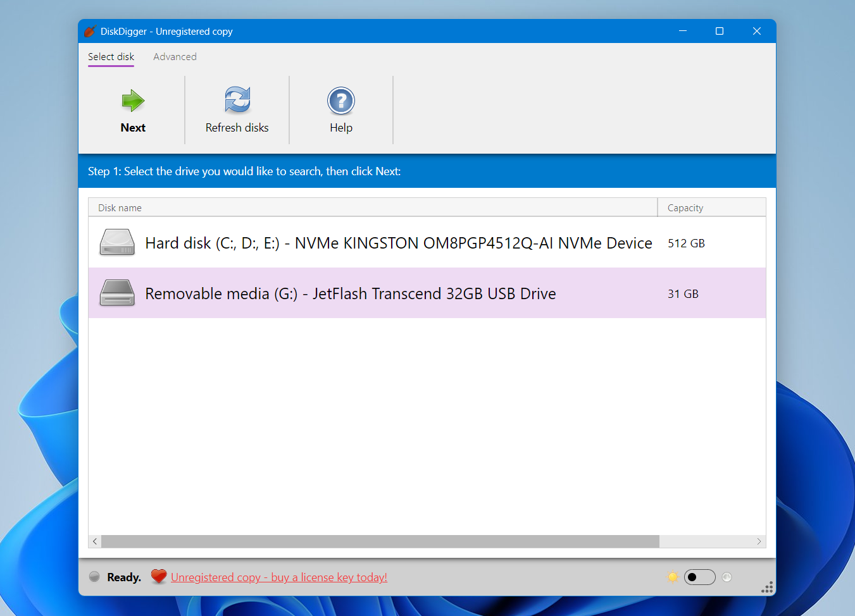Click the red heart icon in status bar
The image size is (855, 616).
point(159,577)
